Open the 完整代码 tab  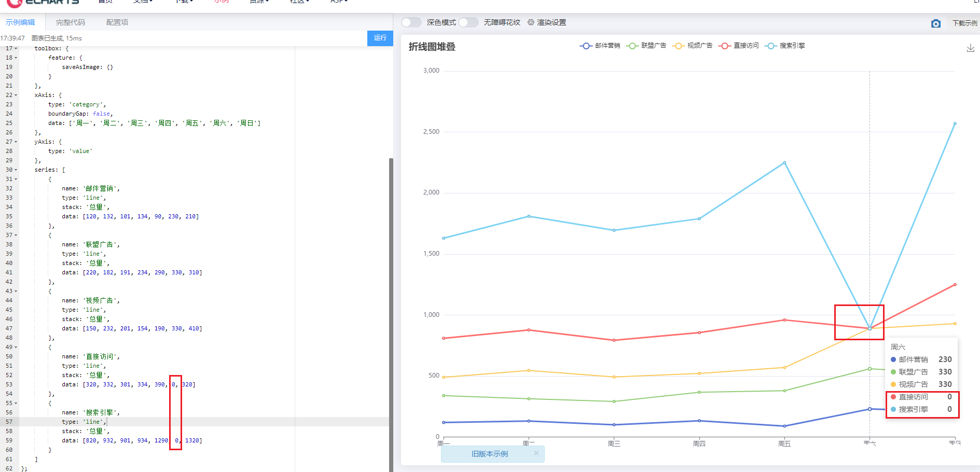pos(71,22)
